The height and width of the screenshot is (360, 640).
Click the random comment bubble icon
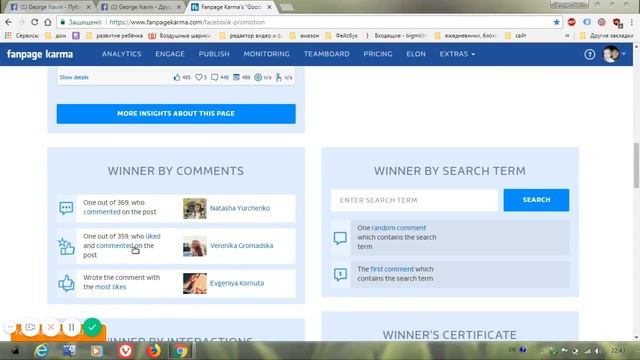pyautogui.click(x=340, y=238)
